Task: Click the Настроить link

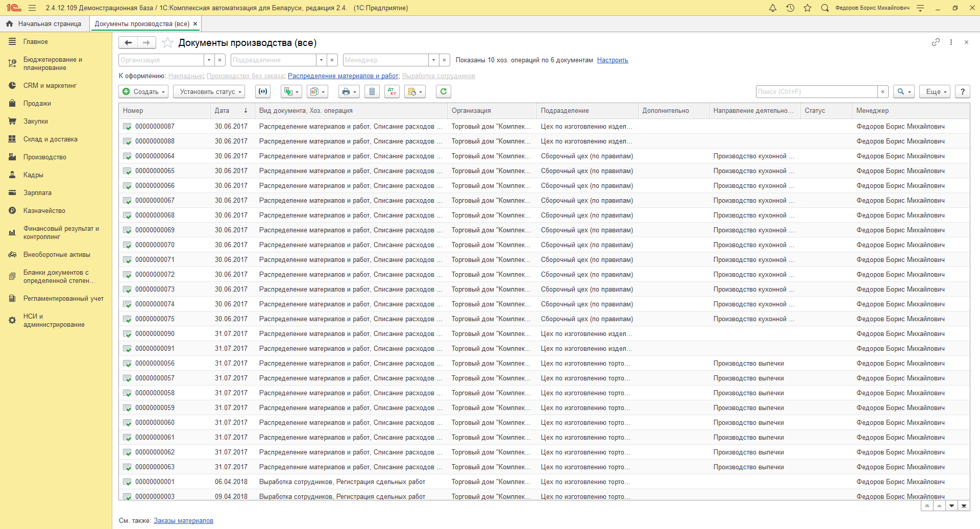Action: coord(612,60)
